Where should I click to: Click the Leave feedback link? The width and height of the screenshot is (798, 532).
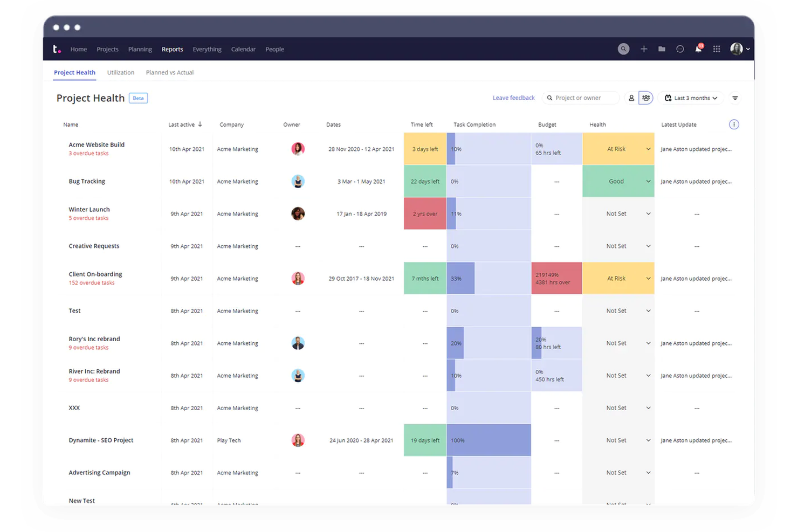pos(513,98)
